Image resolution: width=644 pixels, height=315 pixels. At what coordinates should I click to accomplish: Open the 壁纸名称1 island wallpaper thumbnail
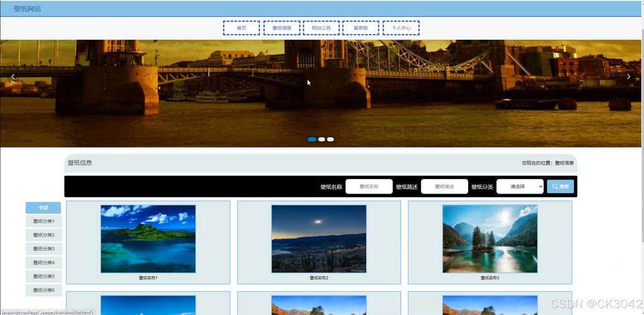click(148, 239)
